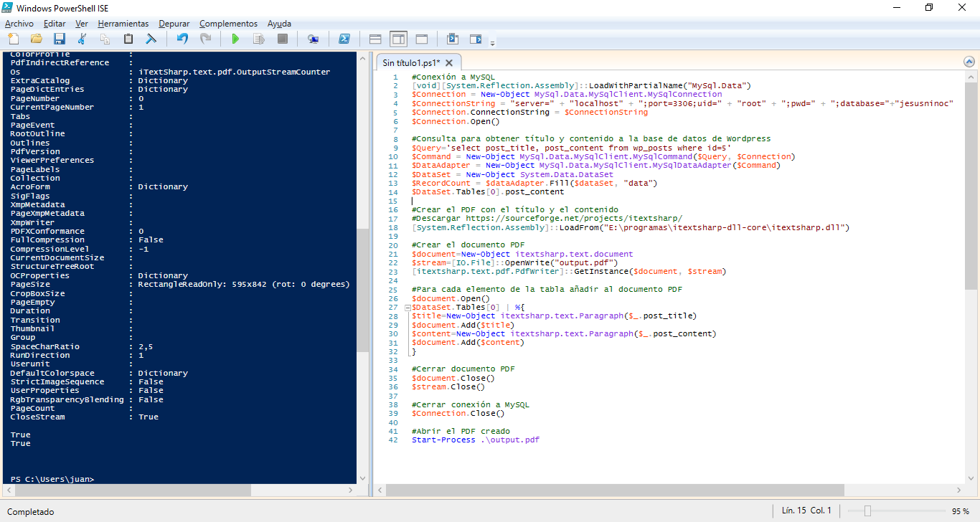Click the New script icon
Screen dimensions: 980x522
tap(13, 39)
